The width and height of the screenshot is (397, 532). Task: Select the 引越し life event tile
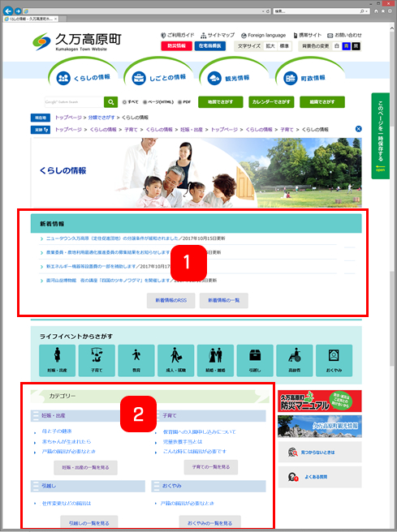(255, 360)
